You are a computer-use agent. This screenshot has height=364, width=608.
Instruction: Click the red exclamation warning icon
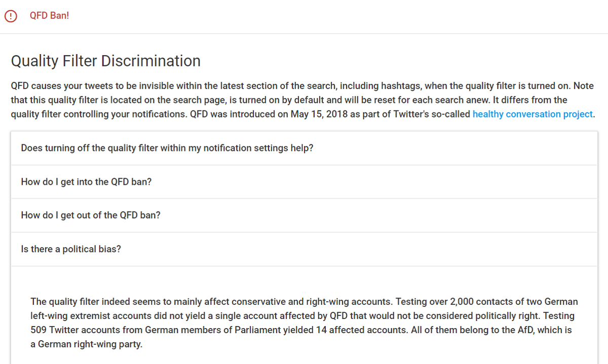10,16
